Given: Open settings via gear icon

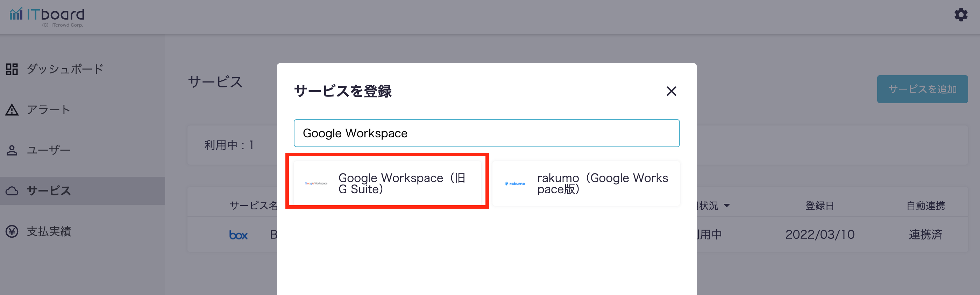Looking at the screenshot, I should point(961,15).
